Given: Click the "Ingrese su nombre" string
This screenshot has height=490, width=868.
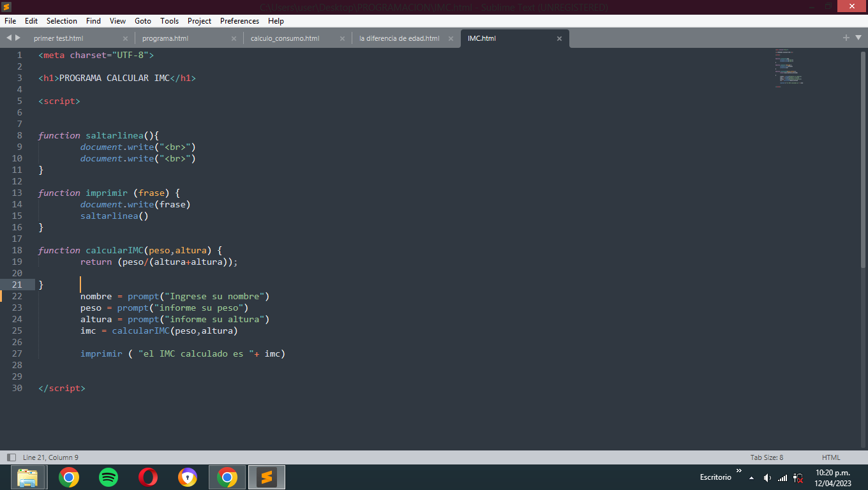Looking at the screenshot, I should (x=214, y=296).
